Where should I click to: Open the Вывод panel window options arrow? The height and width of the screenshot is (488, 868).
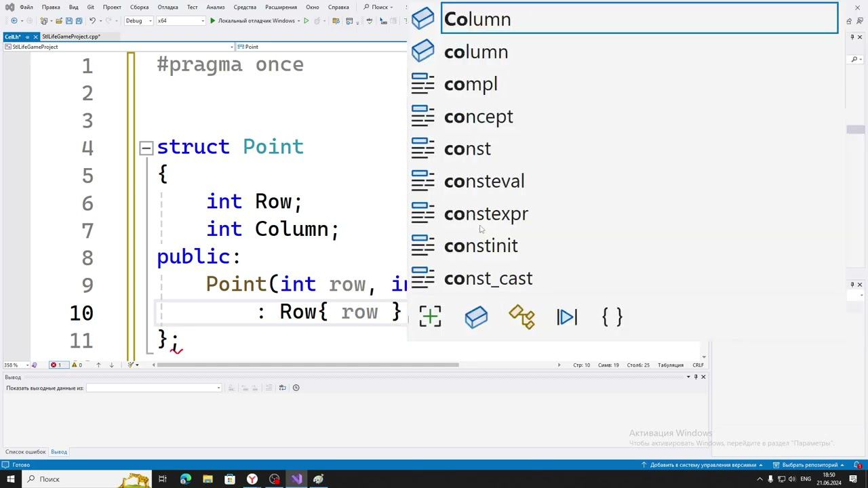pyautogui.click(x=688, y=377)
